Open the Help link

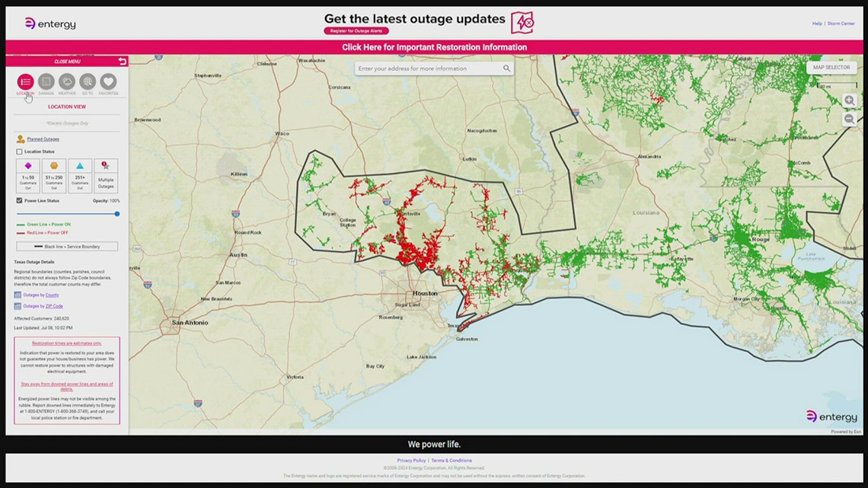tap(816, 24)
